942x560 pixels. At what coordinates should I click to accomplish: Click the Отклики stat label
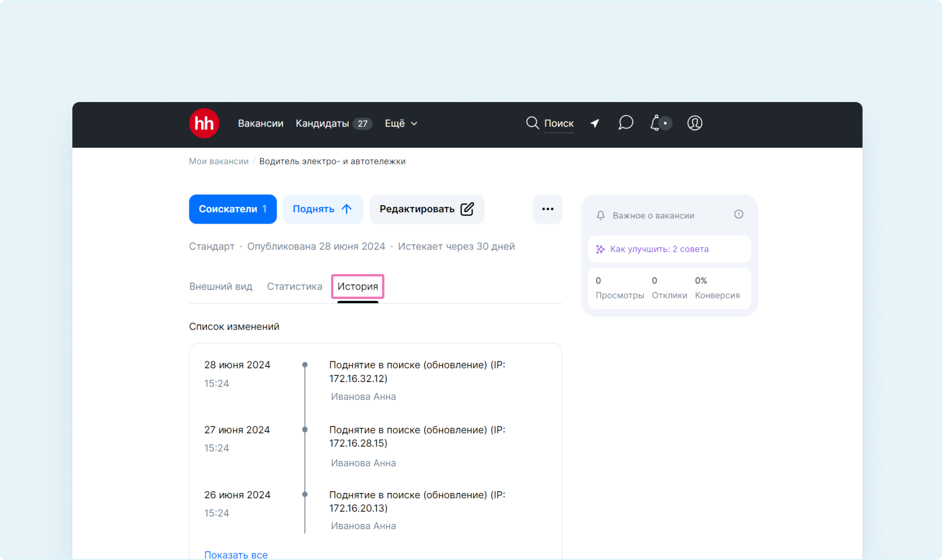pyautogui.click(x=670, y=295)
